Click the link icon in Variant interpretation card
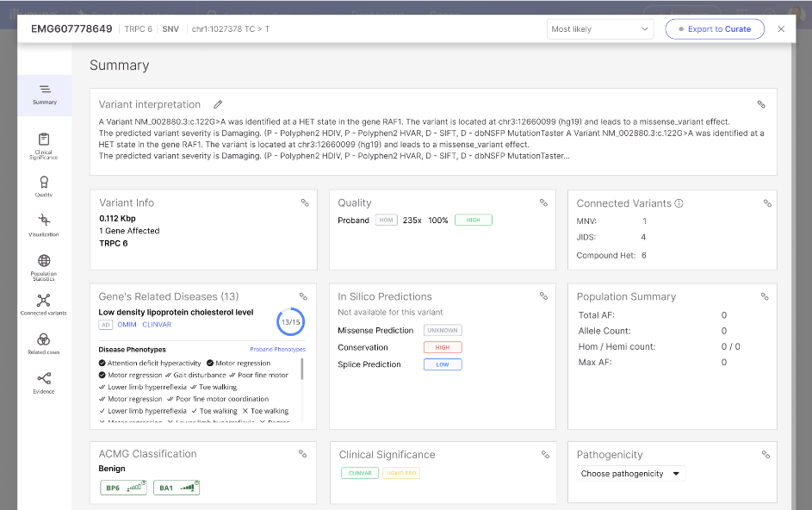The width and height of the screenshot is (812, 510). pos(761,104)
